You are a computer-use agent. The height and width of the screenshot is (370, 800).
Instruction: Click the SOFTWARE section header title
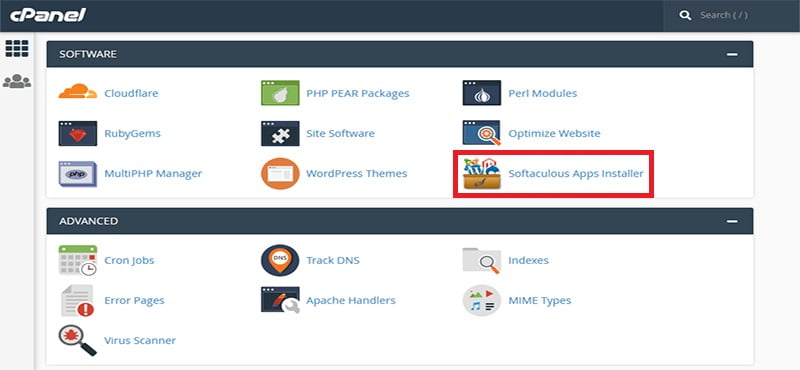point(88,54)
